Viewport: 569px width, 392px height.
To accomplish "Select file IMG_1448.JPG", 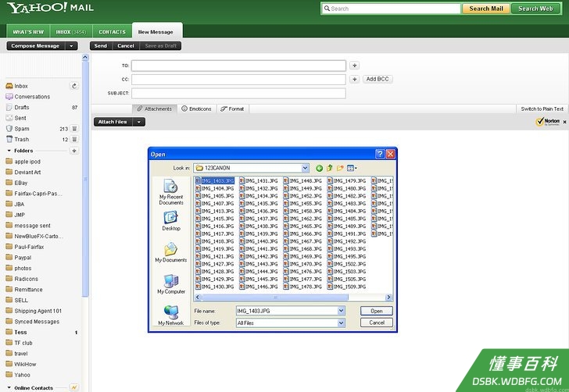I will (302, 180).
